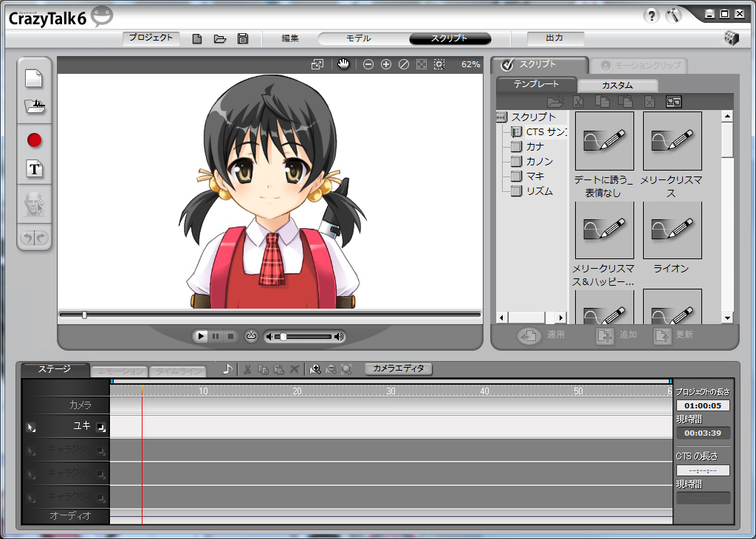This screenshot has width=756, height=539.
Task: Click the 現時間 00:03:39 time field
Action: [703, 433]
